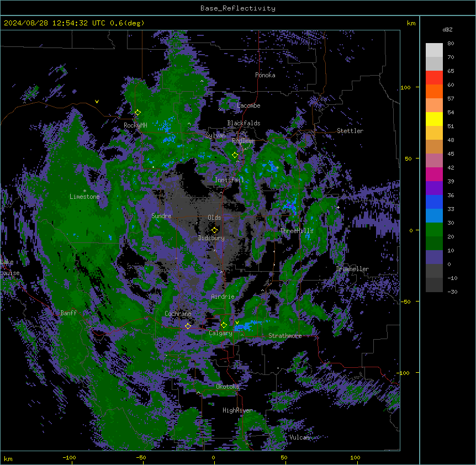Click the yellow diamond marker under Cochrane
Screen dimensions: 476x465
click(x=188, y=326)
